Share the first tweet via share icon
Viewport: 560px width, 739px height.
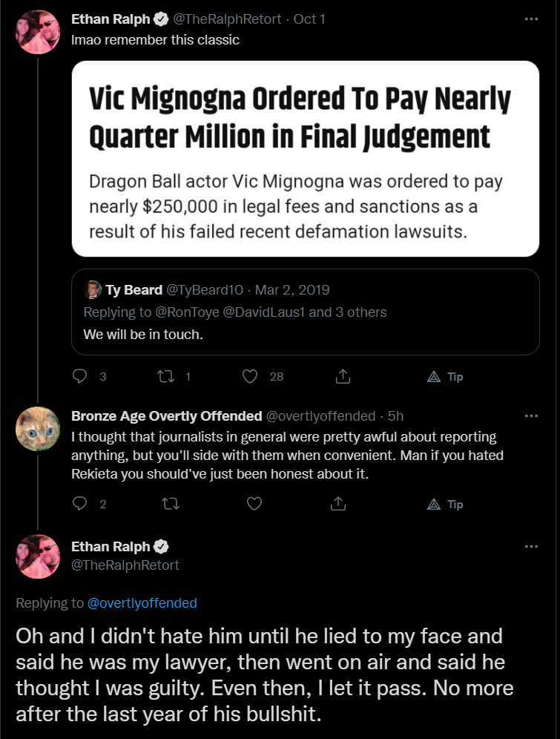343,376
